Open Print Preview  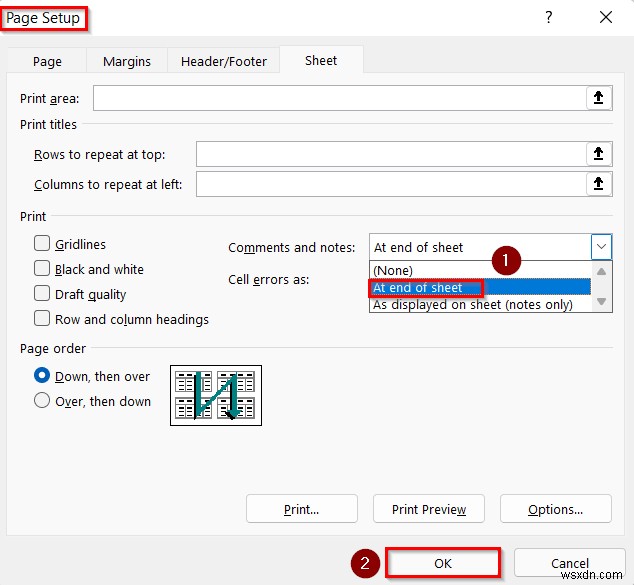[x=429, y=509]
